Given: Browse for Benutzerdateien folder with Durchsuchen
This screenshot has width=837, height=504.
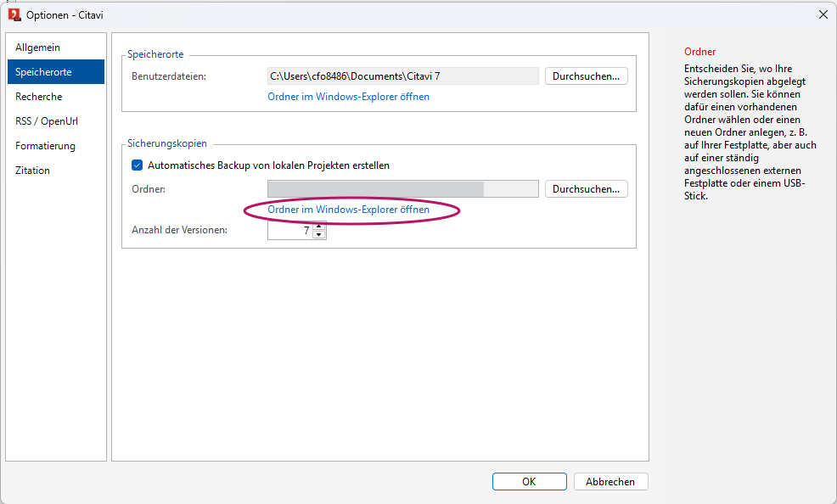Looking at the screenshot, I should (586, 76).
